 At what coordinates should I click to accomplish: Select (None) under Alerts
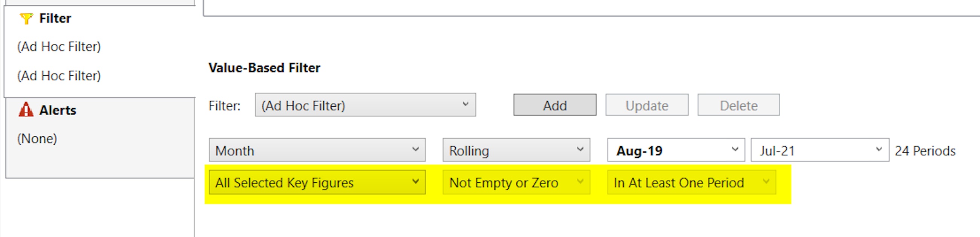(37, 139)
